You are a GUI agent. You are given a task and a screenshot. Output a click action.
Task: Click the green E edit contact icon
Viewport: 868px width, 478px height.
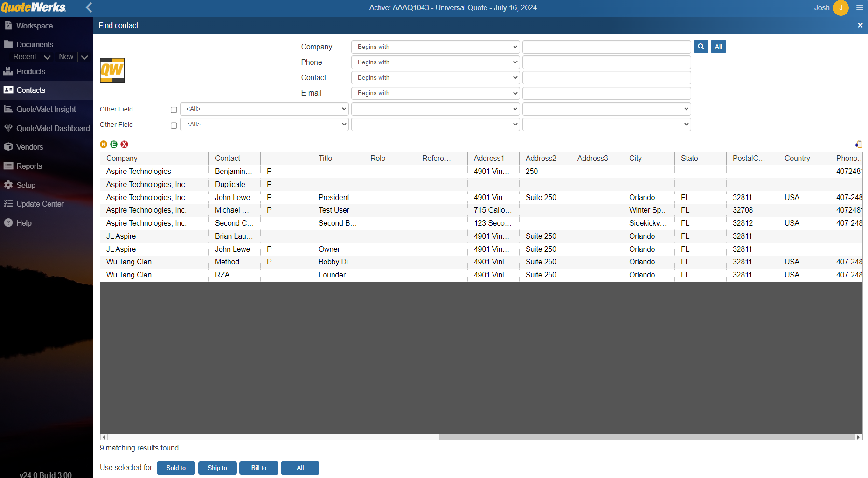(114, 145)
